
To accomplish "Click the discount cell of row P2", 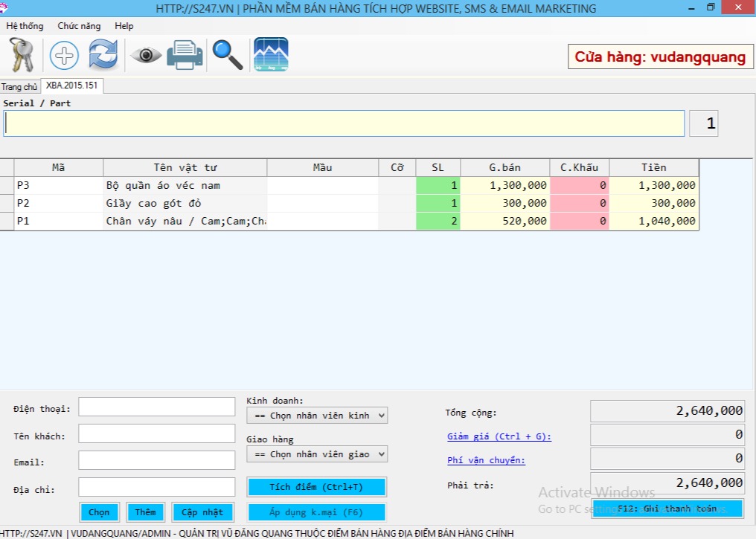I will 580,203.
